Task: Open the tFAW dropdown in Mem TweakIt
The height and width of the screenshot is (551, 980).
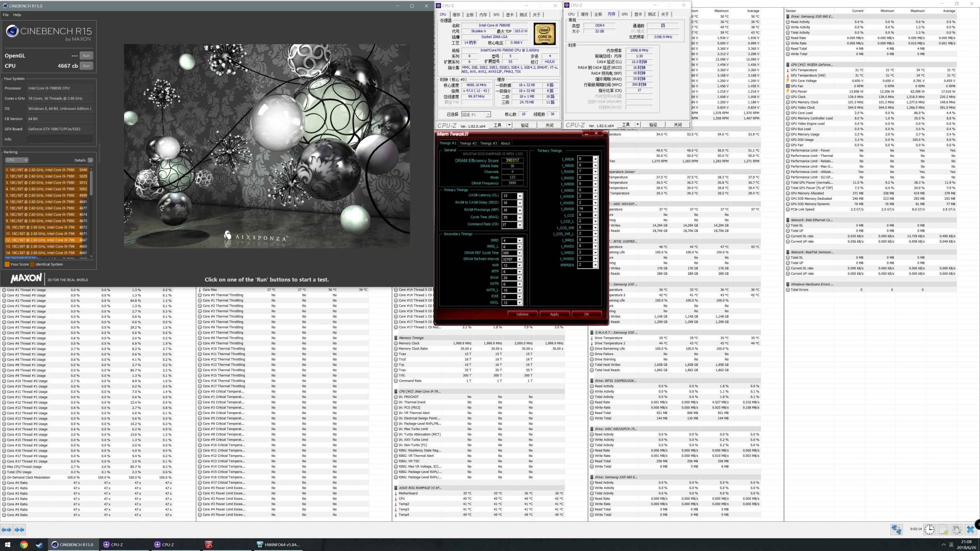Action: tap(520, 278)
